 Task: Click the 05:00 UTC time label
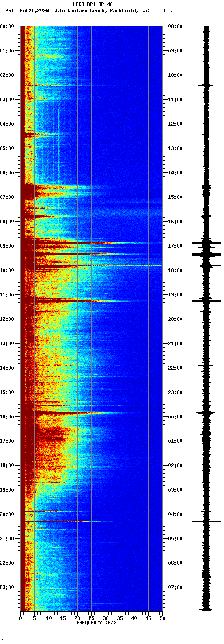(175, 539)
